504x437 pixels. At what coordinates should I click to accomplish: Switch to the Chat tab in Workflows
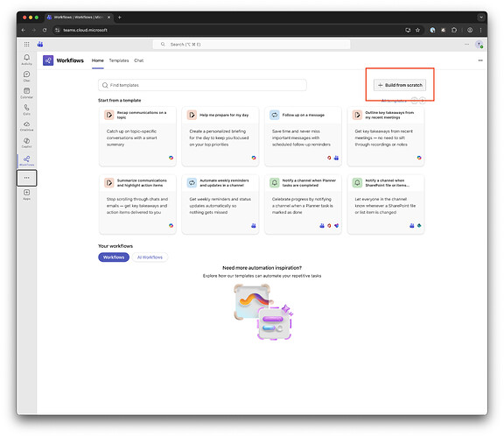click(139, 60)
